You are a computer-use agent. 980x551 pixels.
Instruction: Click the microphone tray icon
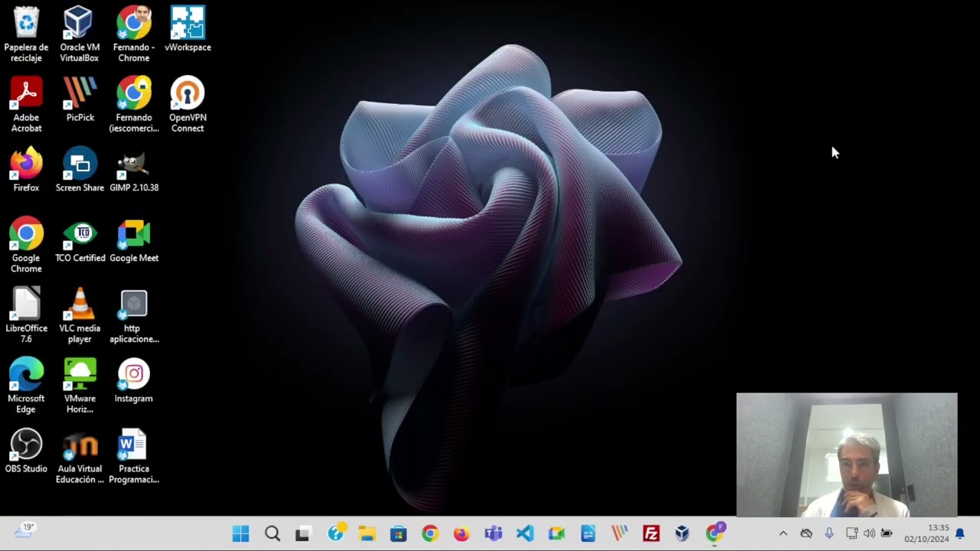(829, 533)
